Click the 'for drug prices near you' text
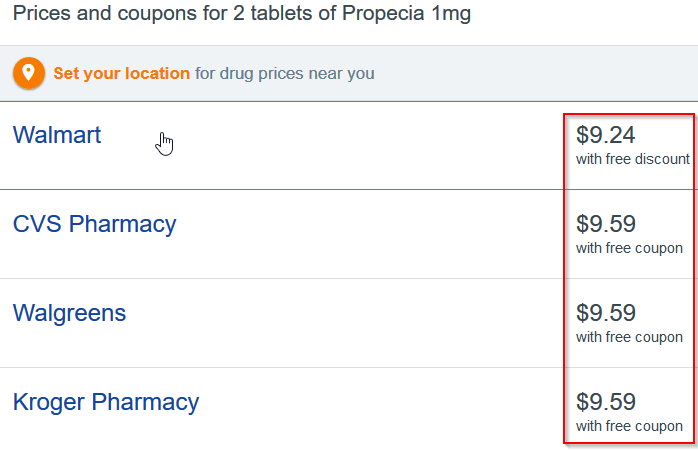698x451 pixels. [285, 73]
